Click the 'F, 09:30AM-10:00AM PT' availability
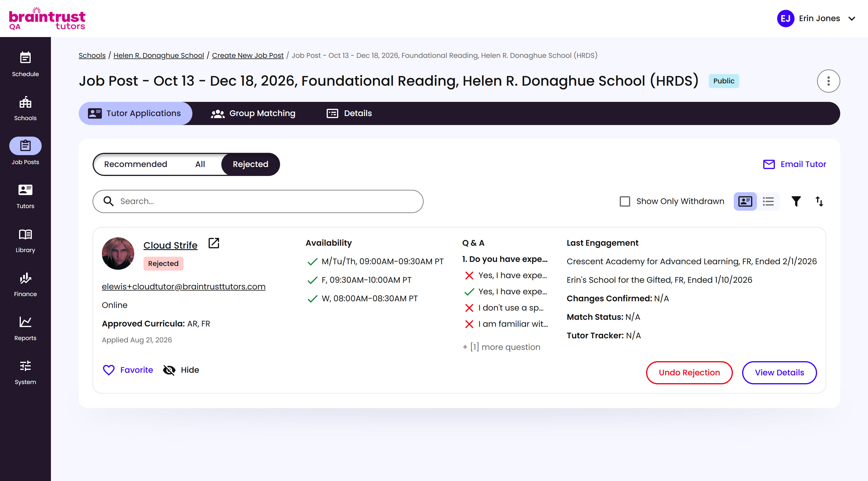This screenshot has height=481, width=868. click(x=366, y=280)
